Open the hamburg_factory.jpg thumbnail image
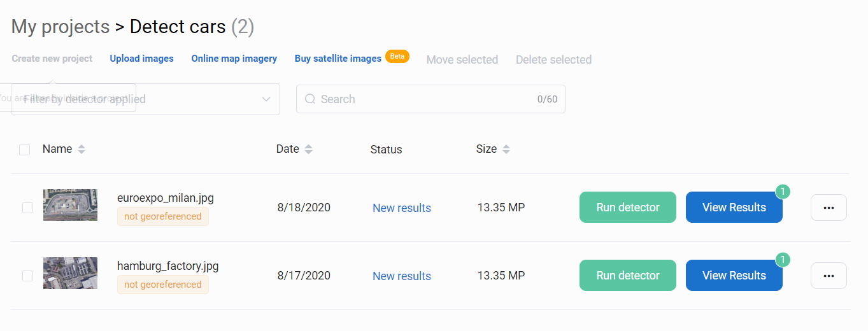 [70, 273]
